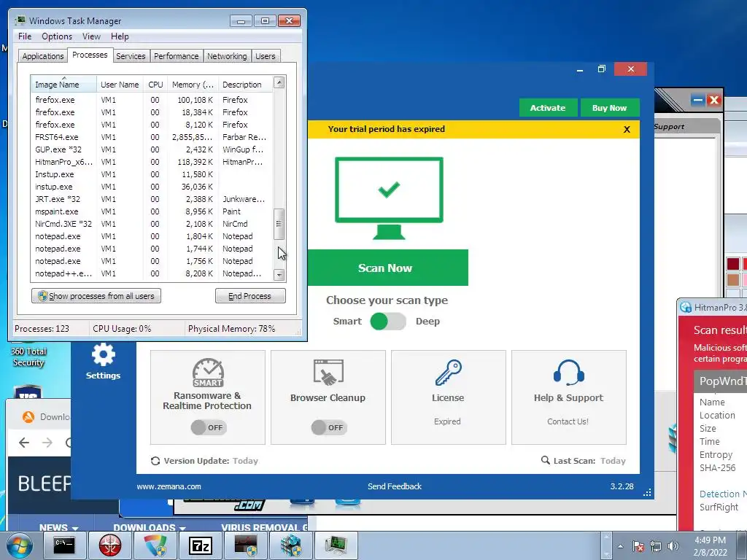Click the Action Center flag tray icon

tap(638, 546)
